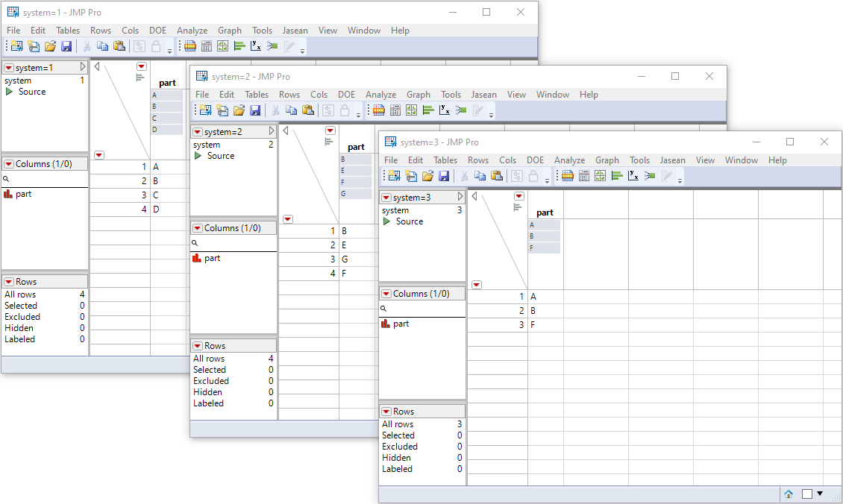Click the selection checkbox in system=3 status bar
Screen dimensions: 843x504
pyautogui.click(x=808, y=494)
